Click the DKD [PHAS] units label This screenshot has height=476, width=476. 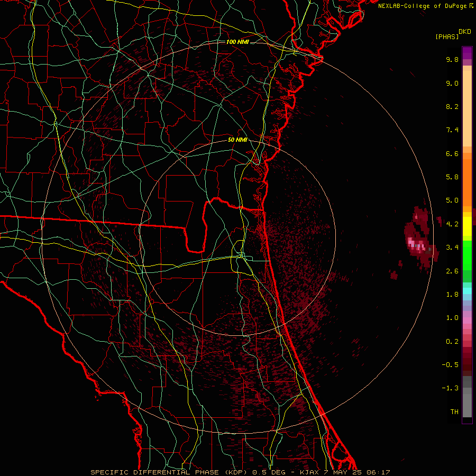453,34
